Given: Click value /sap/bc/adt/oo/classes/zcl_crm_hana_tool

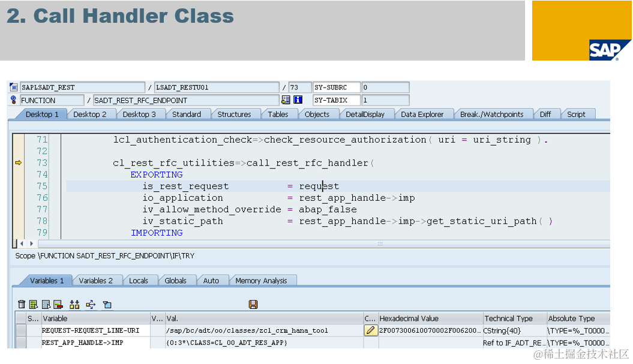Looking at the screenshot, I should tap(247, 330).
